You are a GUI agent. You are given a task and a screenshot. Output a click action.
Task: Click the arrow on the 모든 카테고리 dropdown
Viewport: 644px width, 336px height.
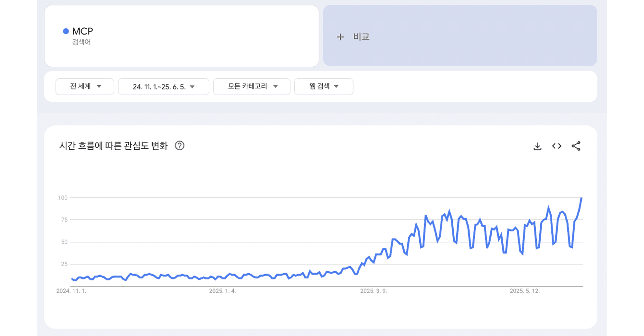pos(276,87)
